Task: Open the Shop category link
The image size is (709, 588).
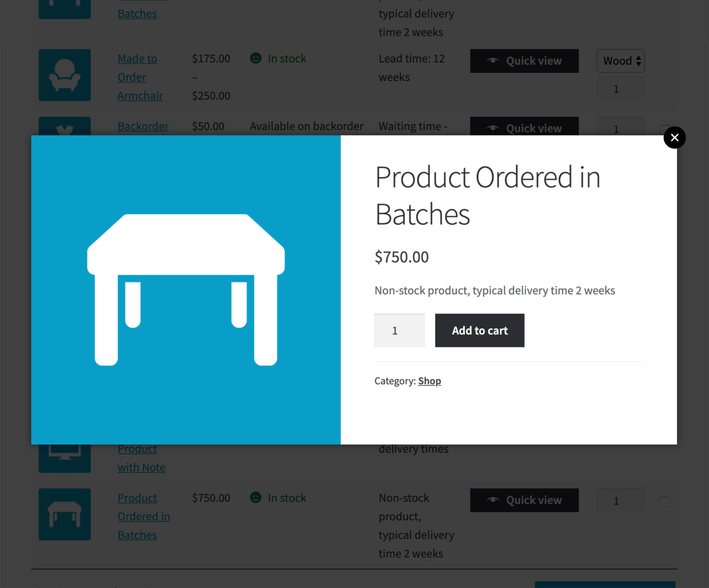Action: (x=429, y=381)
